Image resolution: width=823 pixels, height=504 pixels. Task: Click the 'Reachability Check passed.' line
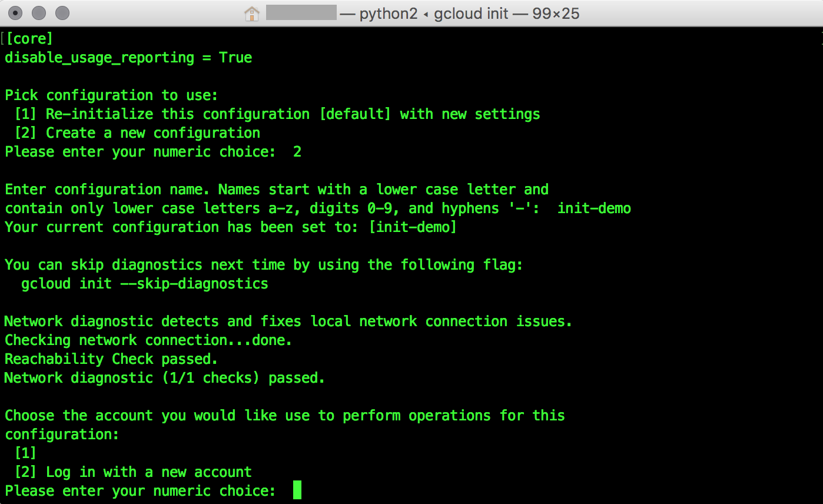(111, 359)
